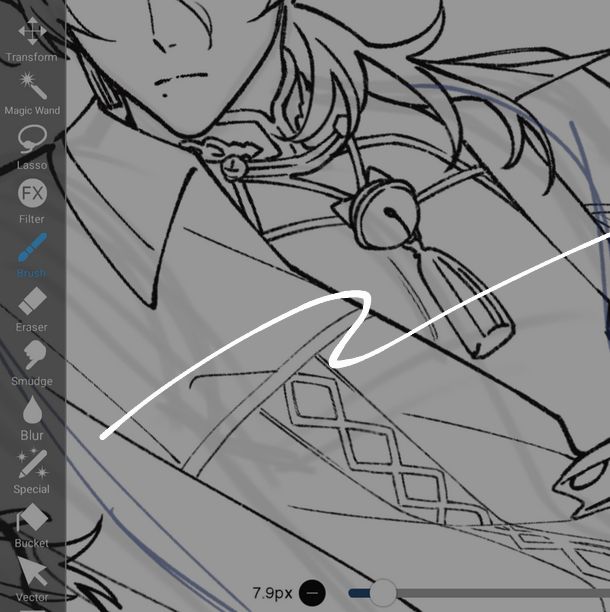Decrease brush size with minus button
The height and width of the screenshot is (612, 610).
[x=312, y=593]
